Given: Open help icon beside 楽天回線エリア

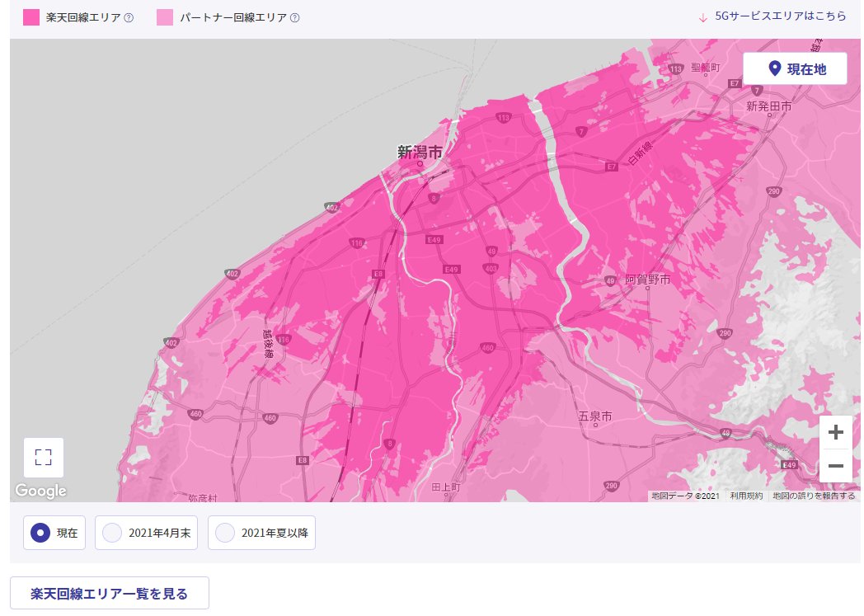Looking at the screenshot, I should pos(129,17).
